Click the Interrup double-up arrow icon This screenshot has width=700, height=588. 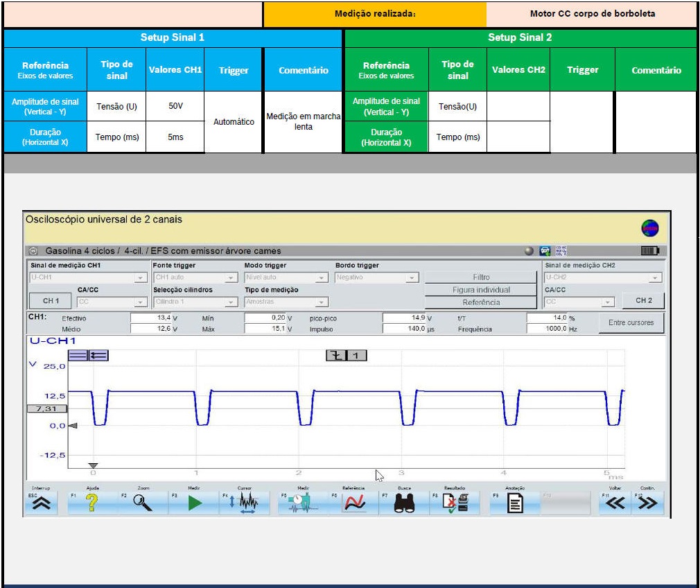[42, 504]
